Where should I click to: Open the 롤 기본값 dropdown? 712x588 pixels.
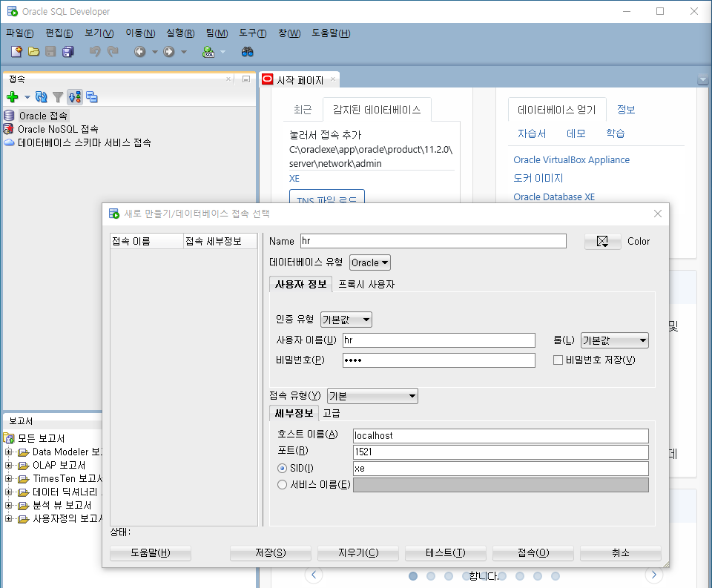click(614, 340)
